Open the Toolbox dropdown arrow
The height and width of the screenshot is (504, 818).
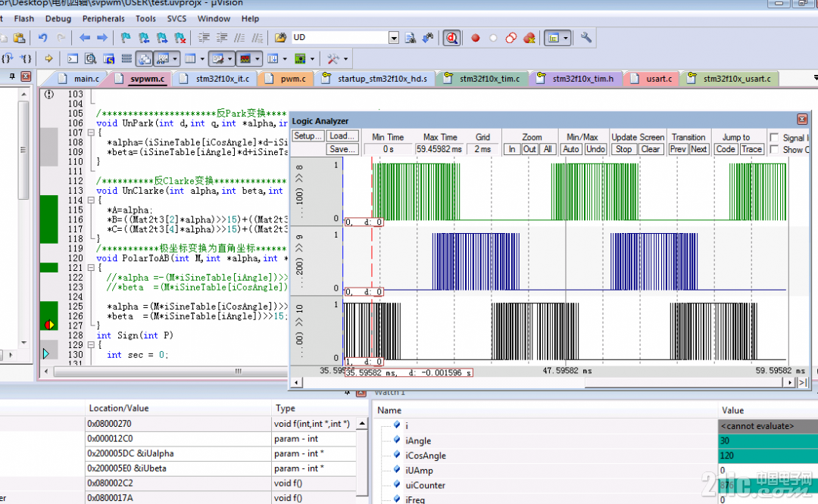346,59
